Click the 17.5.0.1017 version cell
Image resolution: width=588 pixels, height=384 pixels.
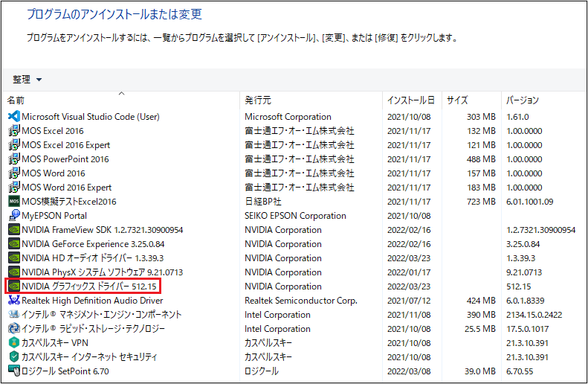[527, 328]
